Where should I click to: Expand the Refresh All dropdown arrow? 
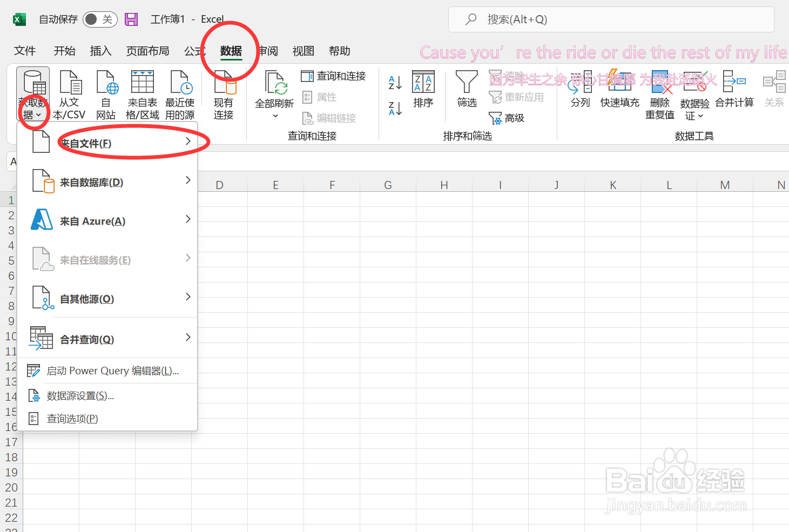pos(275,116)
